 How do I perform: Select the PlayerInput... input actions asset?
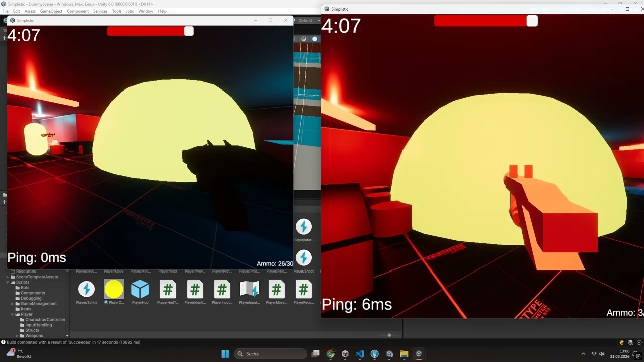click(x=249, y=292)
